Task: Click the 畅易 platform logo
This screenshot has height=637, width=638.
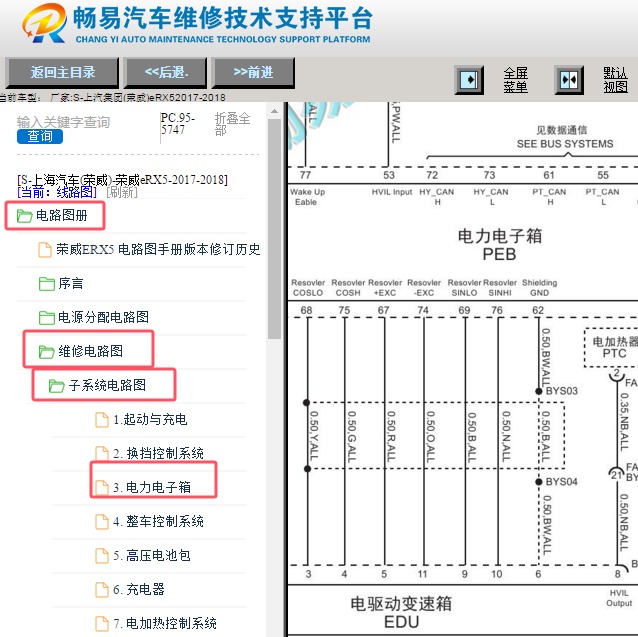Action: click(44, 24)
